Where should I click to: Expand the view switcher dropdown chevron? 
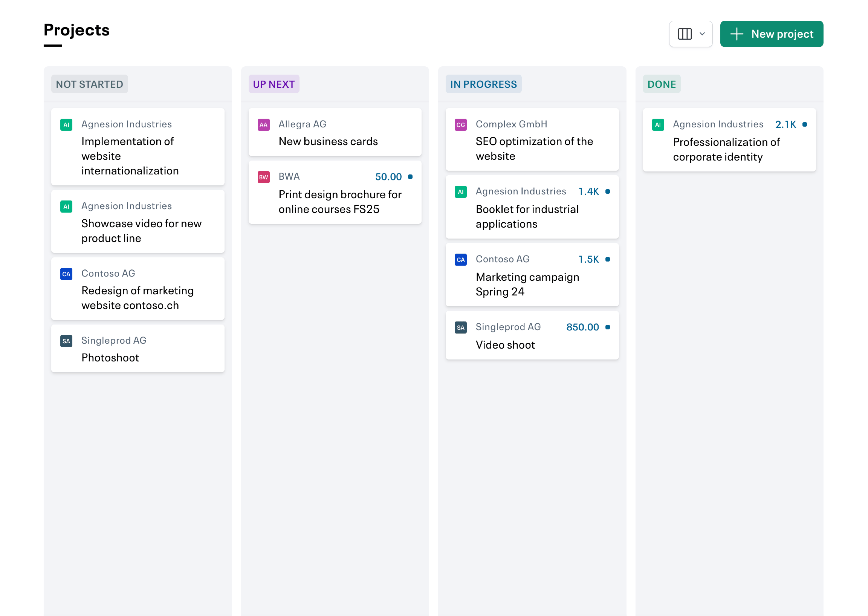(702, 34)
